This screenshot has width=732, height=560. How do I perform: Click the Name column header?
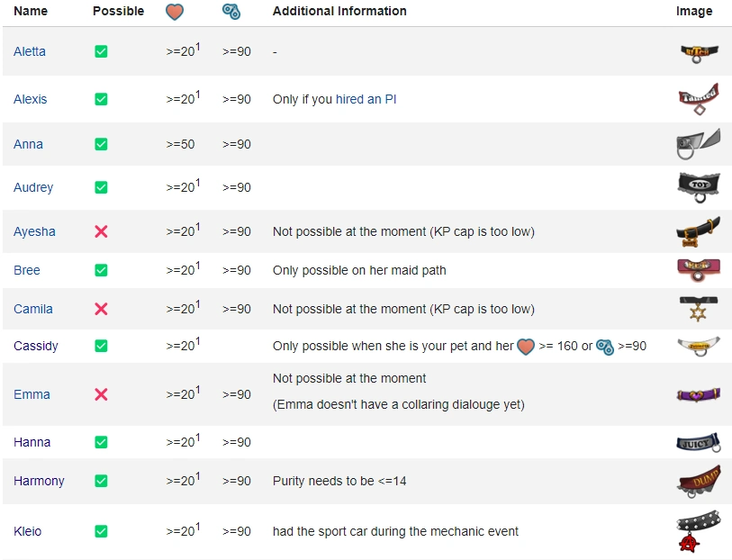(x=31, y=12)
